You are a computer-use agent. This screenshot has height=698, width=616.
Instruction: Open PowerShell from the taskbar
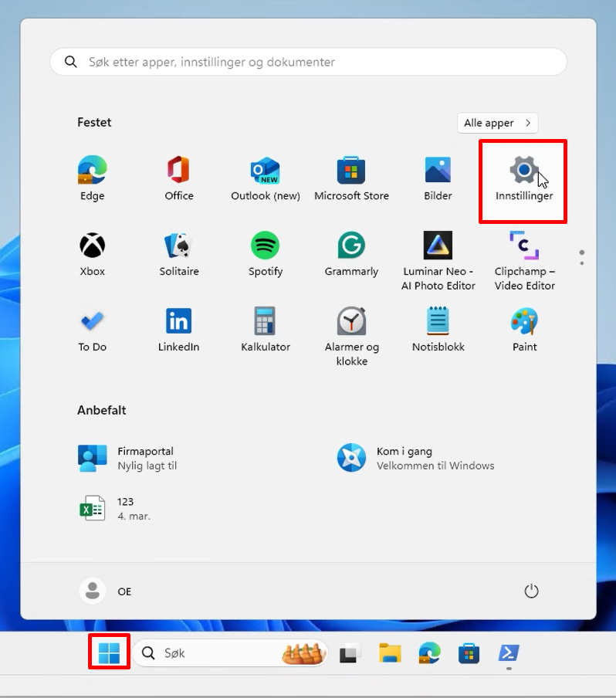click(x=508, y=653)
